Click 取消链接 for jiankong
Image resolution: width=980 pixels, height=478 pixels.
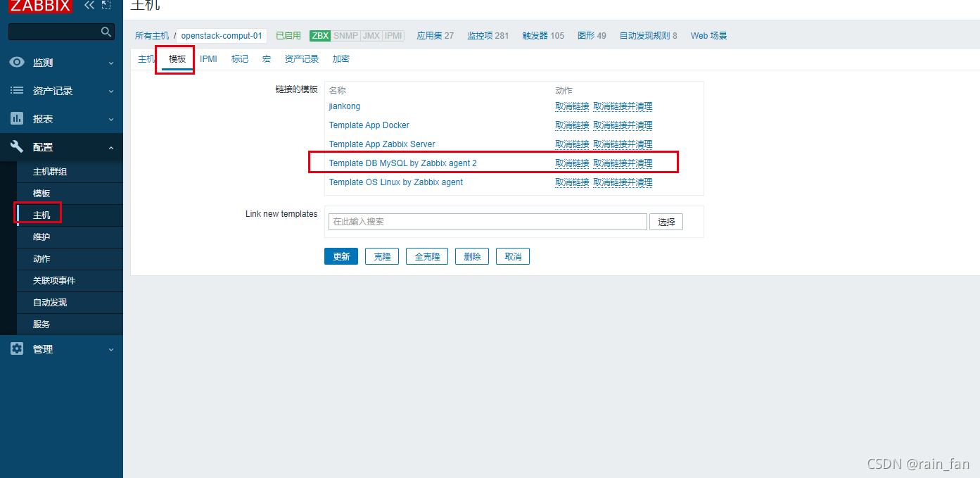572,106
